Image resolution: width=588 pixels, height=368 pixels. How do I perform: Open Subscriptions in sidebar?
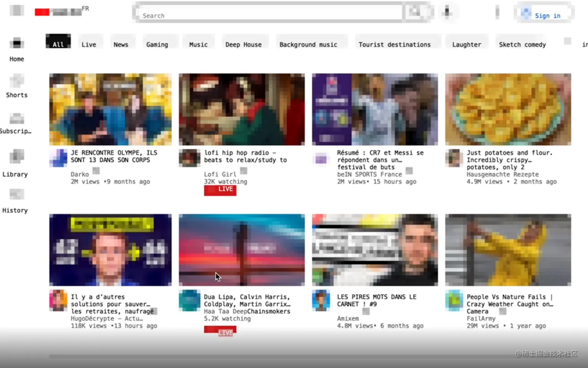16,123
